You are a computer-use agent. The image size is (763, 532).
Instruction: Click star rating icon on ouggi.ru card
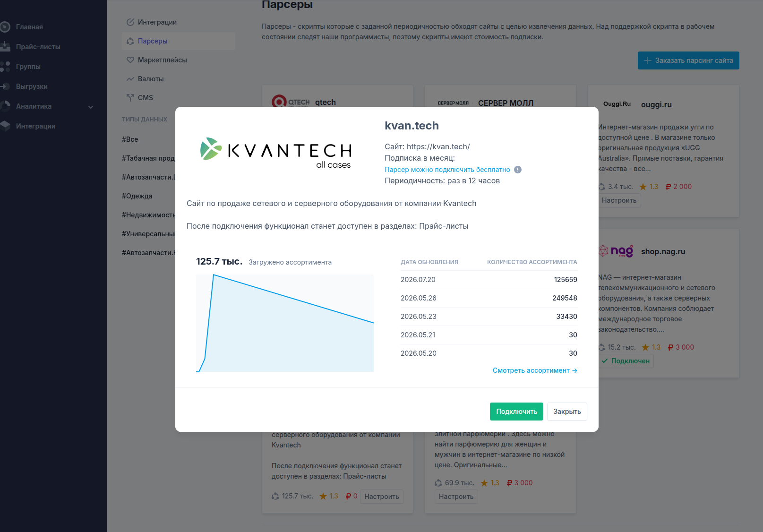(x=643, y=187)
